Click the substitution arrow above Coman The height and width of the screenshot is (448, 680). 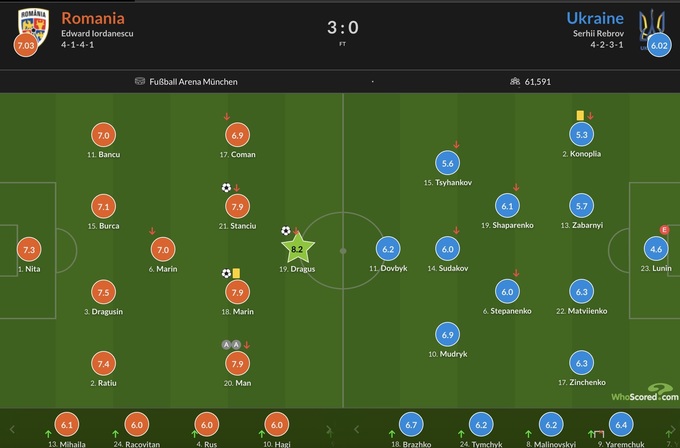pyautogui.click(x=227, y=117)
